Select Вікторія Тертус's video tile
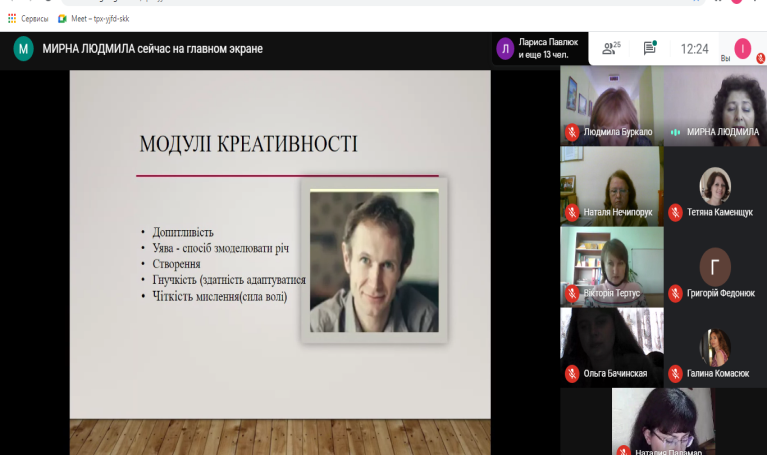The image size is (767, 455). click(x=611, y=267)
